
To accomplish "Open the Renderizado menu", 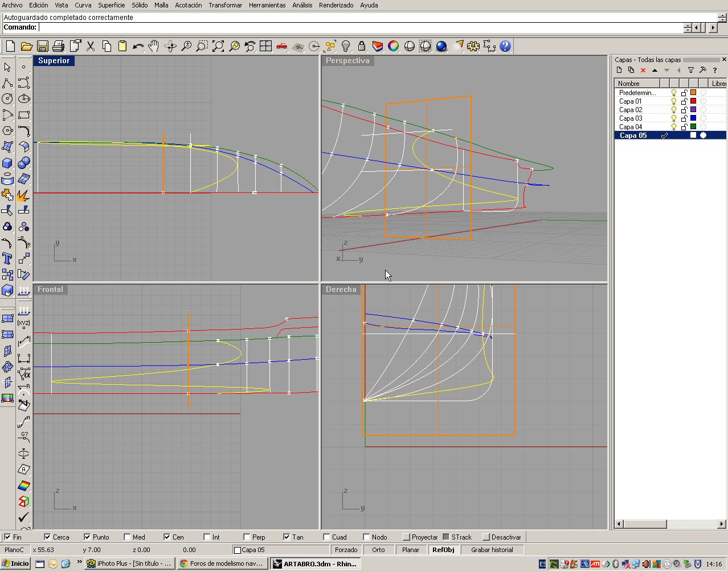I will (336, 5).
